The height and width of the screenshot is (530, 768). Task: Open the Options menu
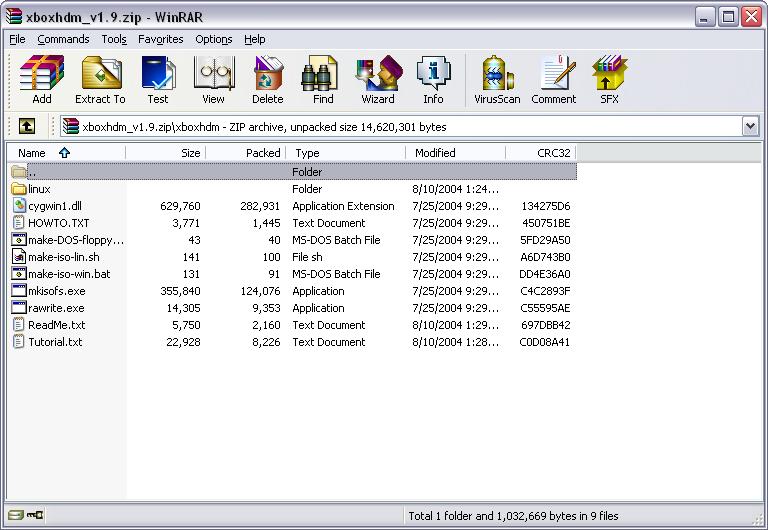(x=214, y=39)
